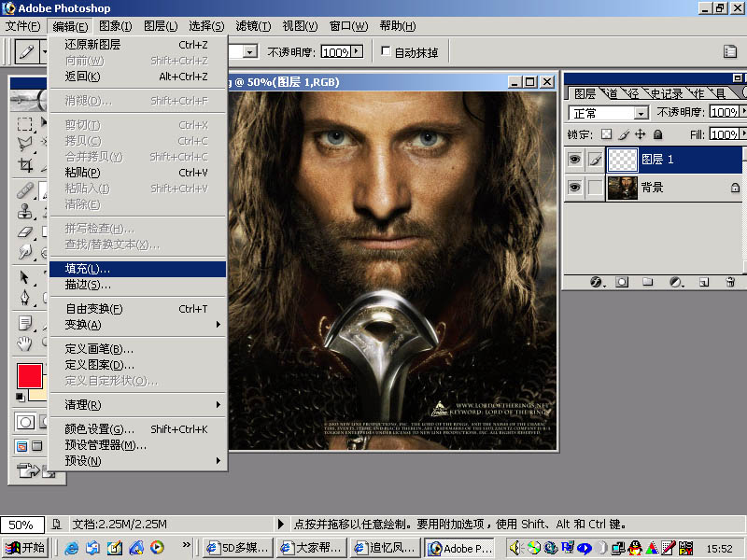Select the Hand tool
This screenshot has width=747, height=560.
pos(25,343)
